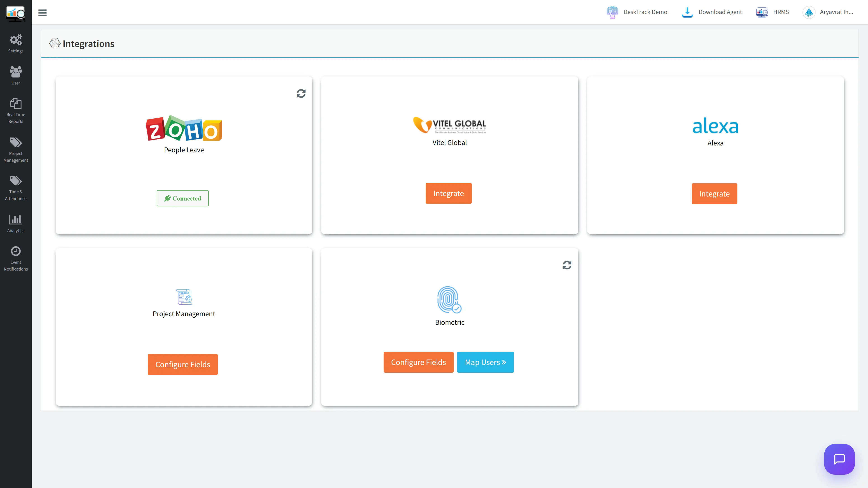Toggle the sidebar with the hamburger menu
The height and width of the screenshot is (488, 868).
(x=42, y=12)
